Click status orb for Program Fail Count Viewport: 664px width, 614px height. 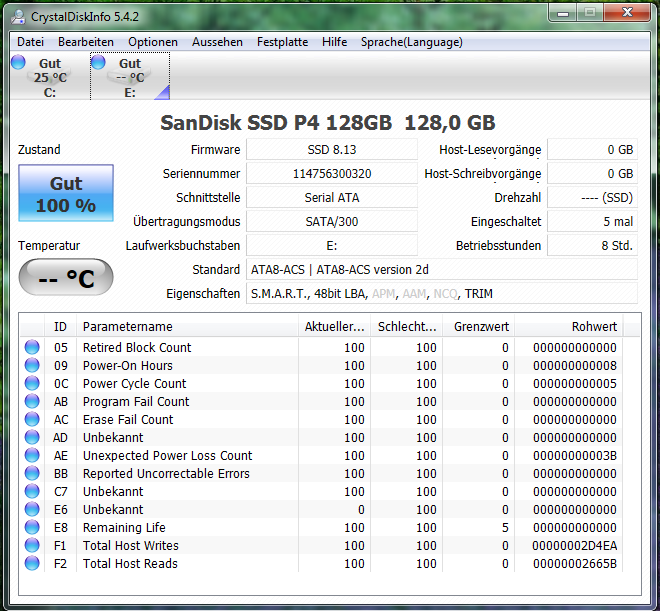pos(32,401)
